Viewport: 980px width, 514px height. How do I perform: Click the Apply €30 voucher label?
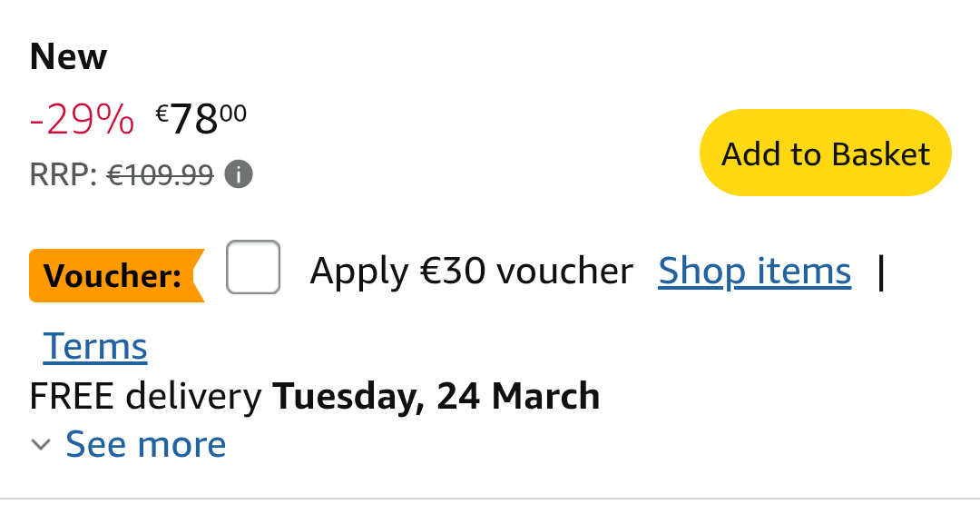(x=471, y=271)
